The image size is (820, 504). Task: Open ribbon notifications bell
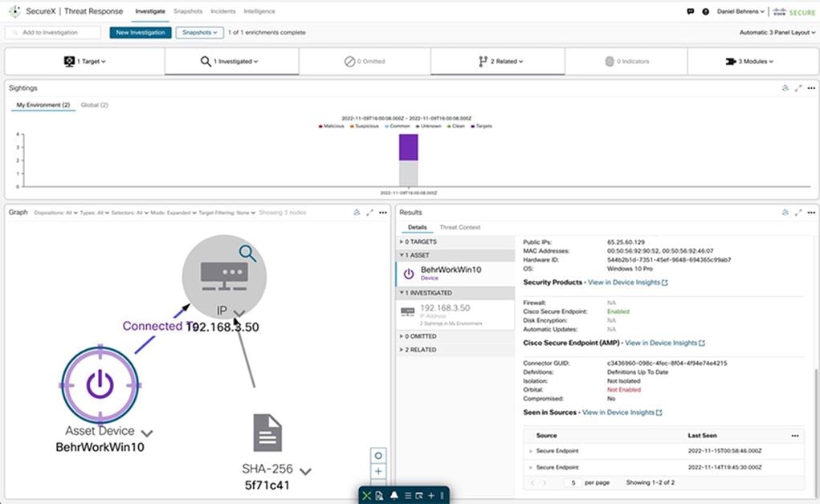[394, 496]
